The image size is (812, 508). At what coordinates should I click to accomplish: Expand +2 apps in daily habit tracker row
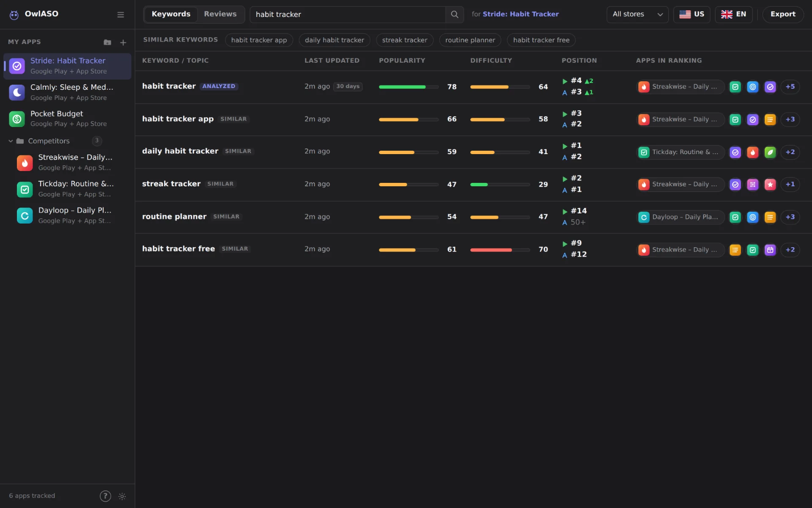pyautogui.click(x=790, y=152)
